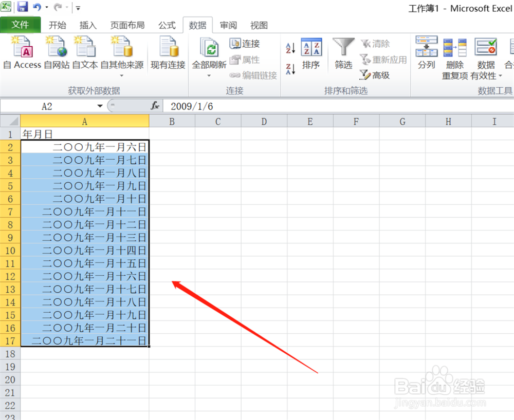Viewport: 514px width, 420px height.
Task: Switch to the 审阅 ribbon tab
Action: coord(228,25)
